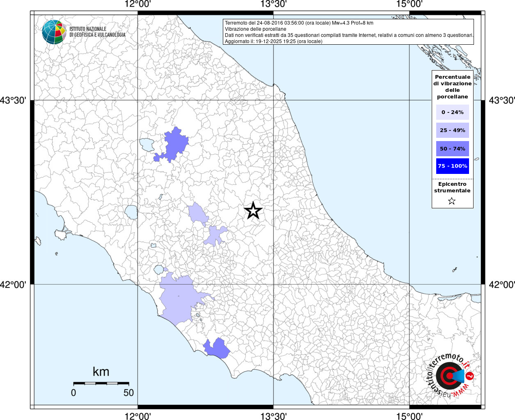The height and width of the screenshot is (420, 515).
Task: Click the '0' scale bar value
Action: [x=73, y=393]
